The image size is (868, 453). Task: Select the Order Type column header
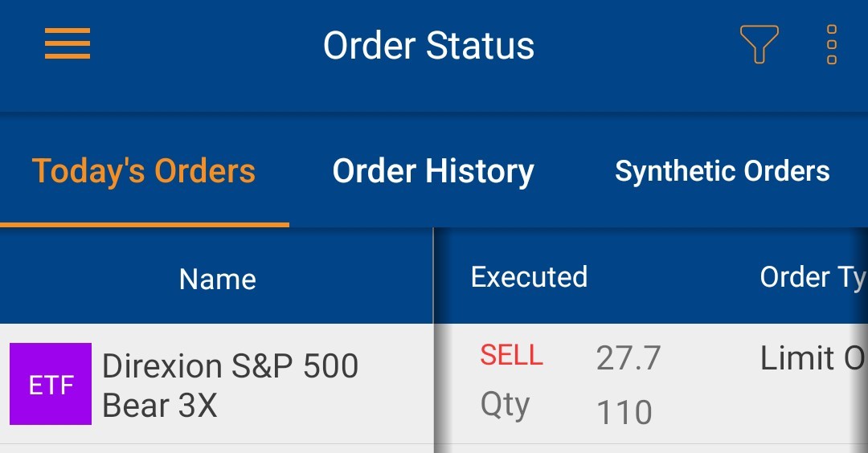(x=813, y=276)
